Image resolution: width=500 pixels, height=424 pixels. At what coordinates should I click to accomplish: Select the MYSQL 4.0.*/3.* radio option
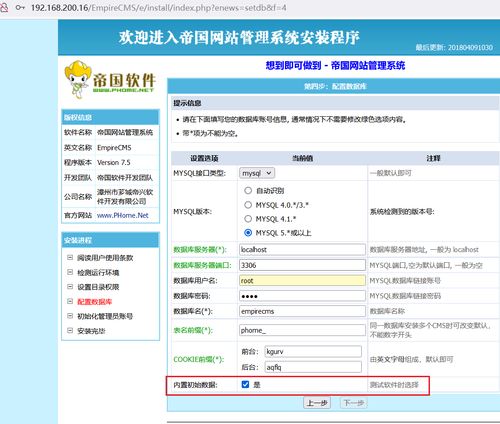248,205
